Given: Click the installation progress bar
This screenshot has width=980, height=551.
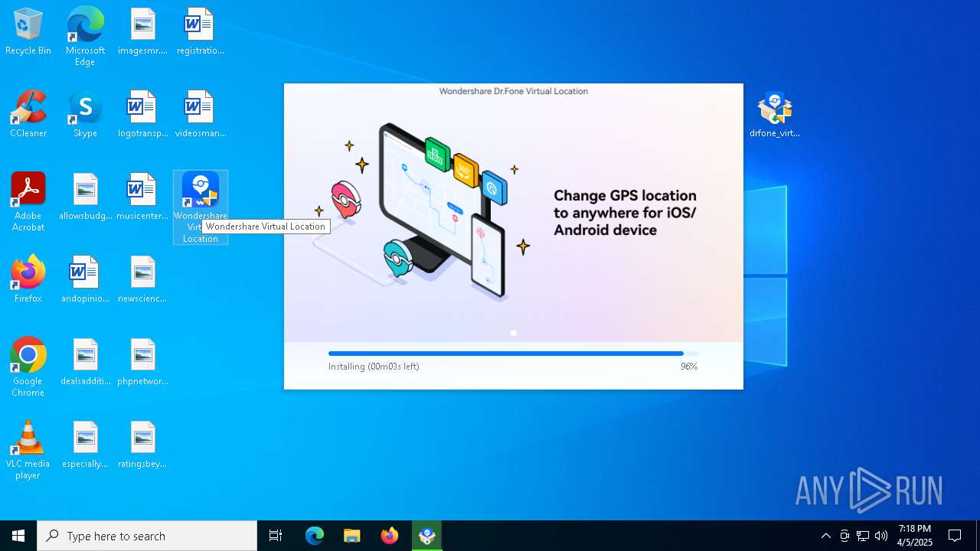Looking at the screenshot, I should [x=513, y=354].
